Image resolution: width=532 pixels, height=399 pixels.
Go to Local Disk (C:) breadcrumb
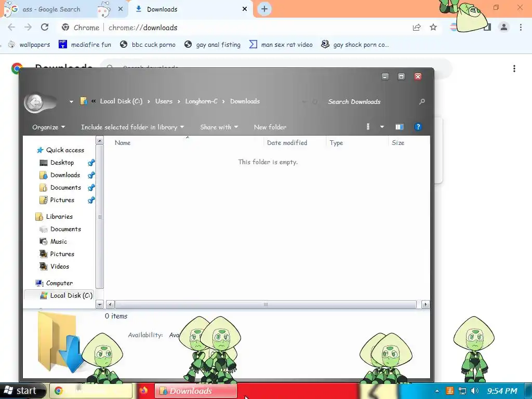pos(121,101)
